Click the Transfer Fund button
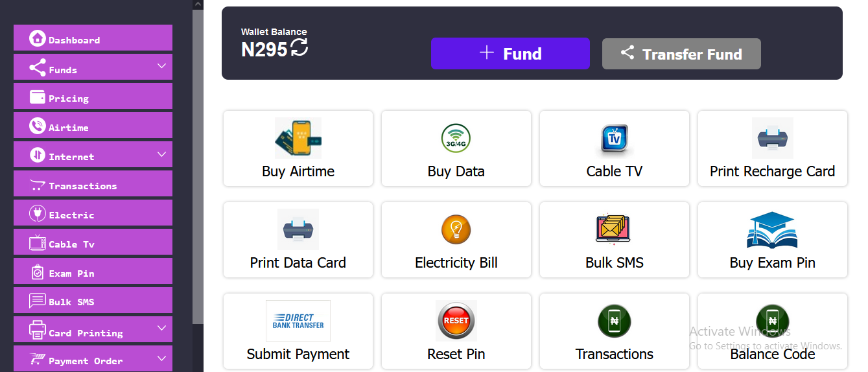Image resolution: width=868 pixels, height=372 pixels. (681, 54)
